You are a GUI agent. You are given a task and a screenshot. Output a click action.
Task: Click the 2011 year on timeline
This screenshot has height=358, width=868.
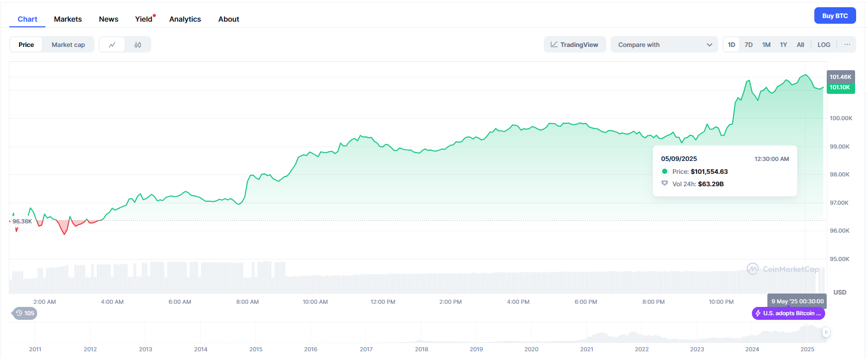pyautogui.click(x=35, y=349)
